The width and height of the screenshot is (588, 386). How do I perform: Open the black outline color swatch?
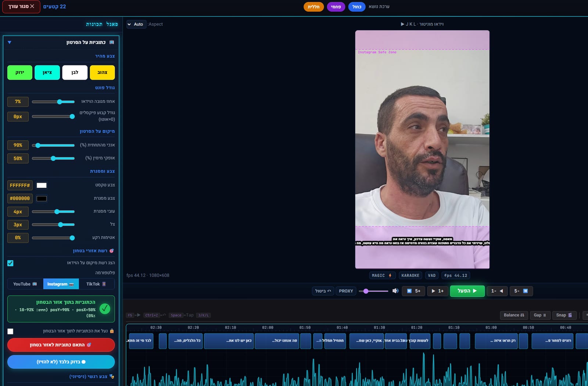tap(42, 199)
